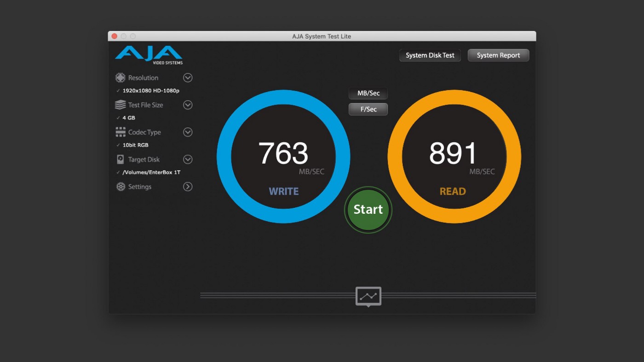Click the AJA Video Systems logo
The width and height of the screenshot is (644, 362).
(x=149, y=55)
